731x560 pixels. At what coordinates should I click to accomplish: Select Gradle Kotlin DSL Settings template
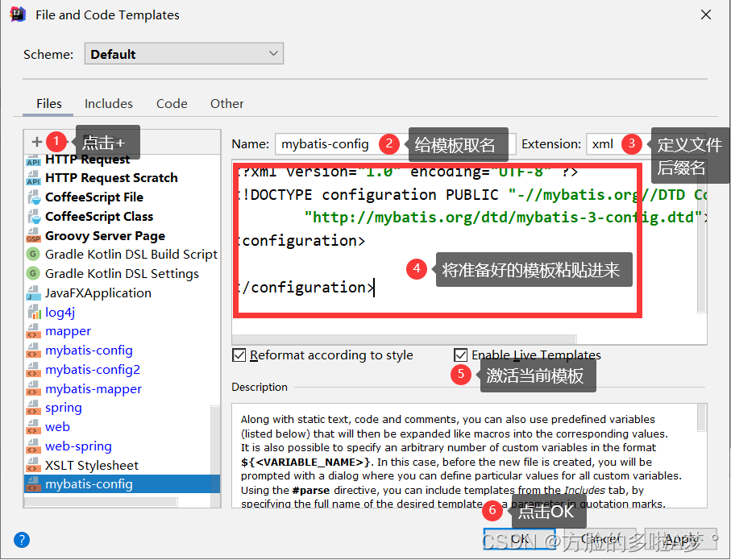pos(122,274)
